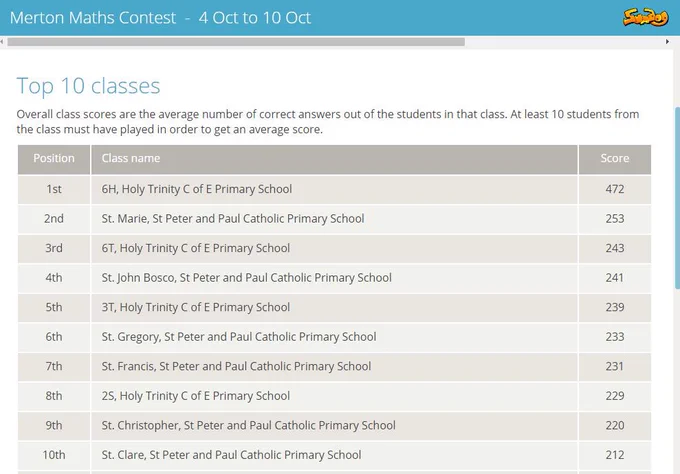Screen dimensions: 680x474
Task: Click the score 231
Action: 615,366
